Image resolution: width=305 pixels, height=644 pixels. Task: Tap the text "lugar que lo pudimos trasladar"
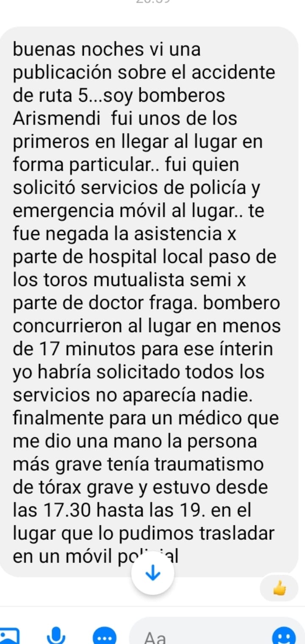pyautogui.click(x=144, y=533)
